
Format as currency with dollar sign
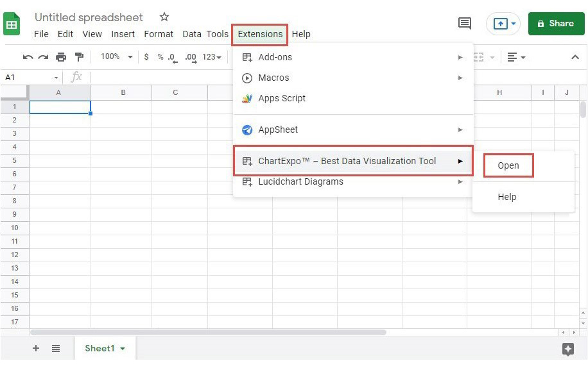click(146, 57)
